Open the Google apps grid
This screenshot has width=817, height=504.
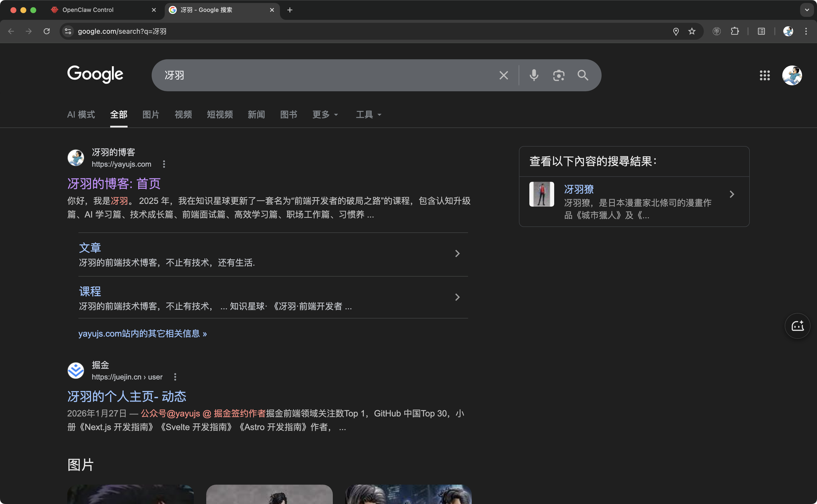765,75
